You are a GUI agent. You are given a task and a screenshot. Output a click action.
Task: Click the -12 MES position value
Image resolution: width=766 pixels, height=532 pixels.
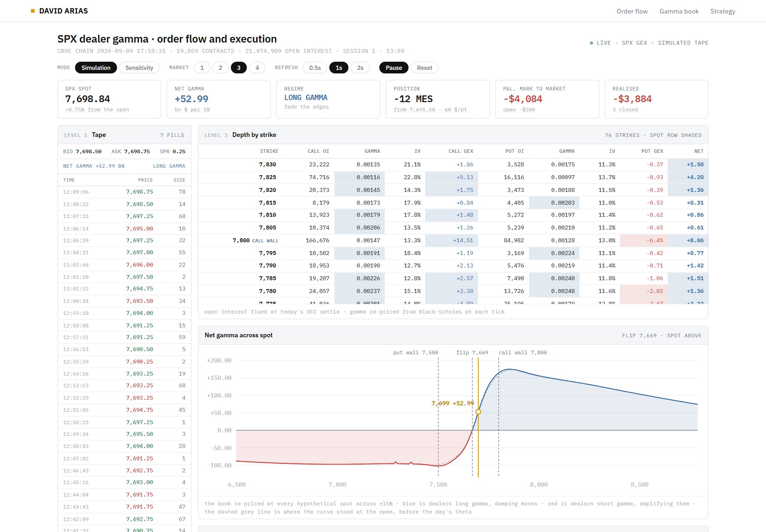pyautogui.click(x=413, y=99)
